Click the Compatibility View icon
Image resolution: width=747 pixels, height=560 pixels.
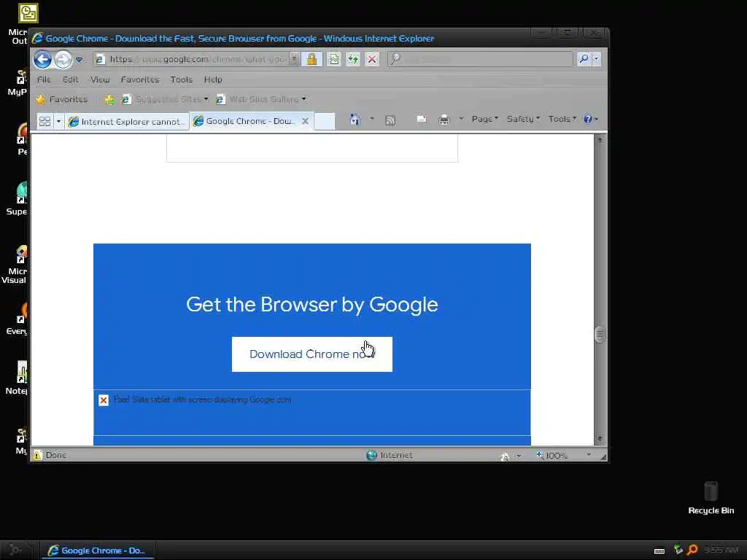(x=334, y=59)
